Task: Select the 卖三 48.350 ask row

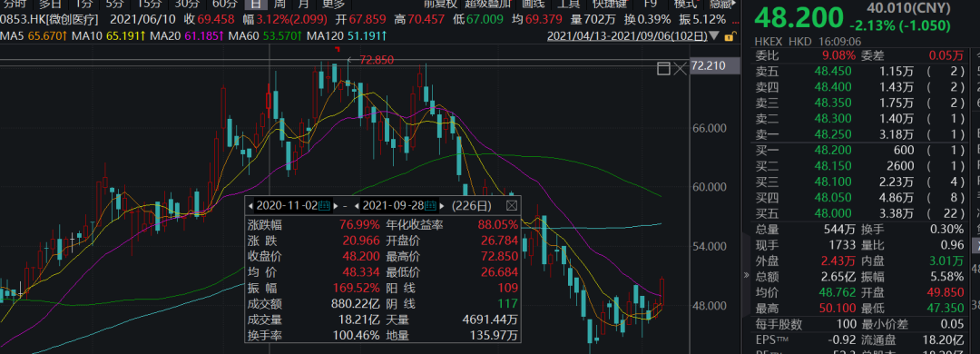Action: [861, 103]
